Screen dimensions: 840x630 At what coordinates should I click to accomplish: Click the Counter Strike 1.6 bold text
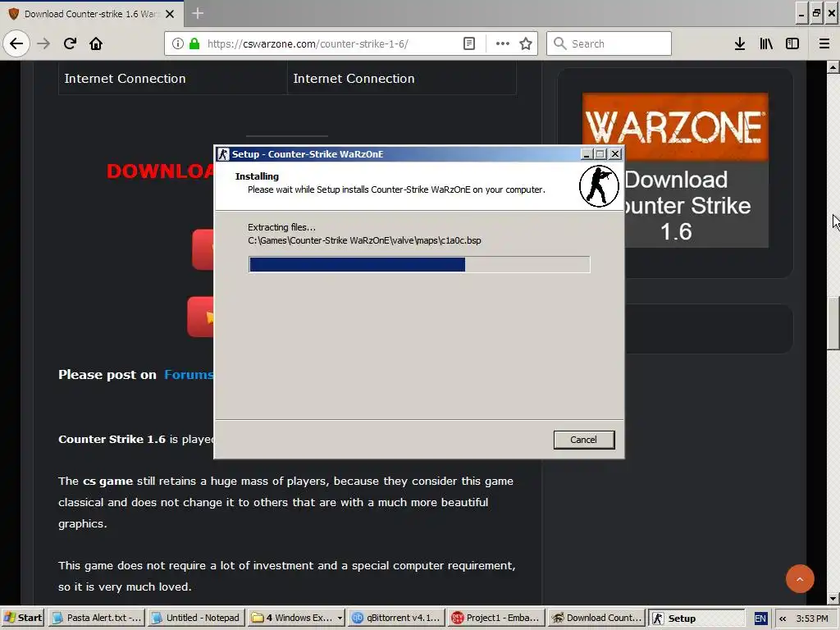click(112, 440)
